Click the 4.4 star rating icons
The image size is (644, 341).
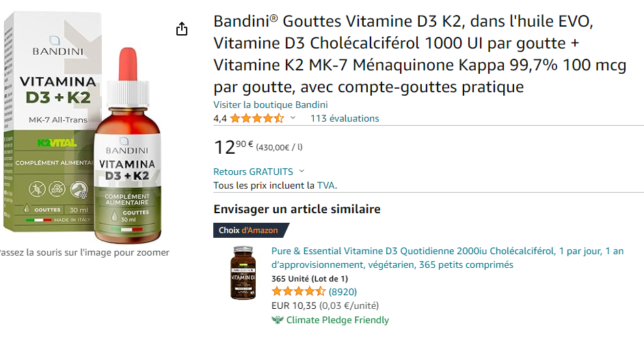tap(257, 119)
